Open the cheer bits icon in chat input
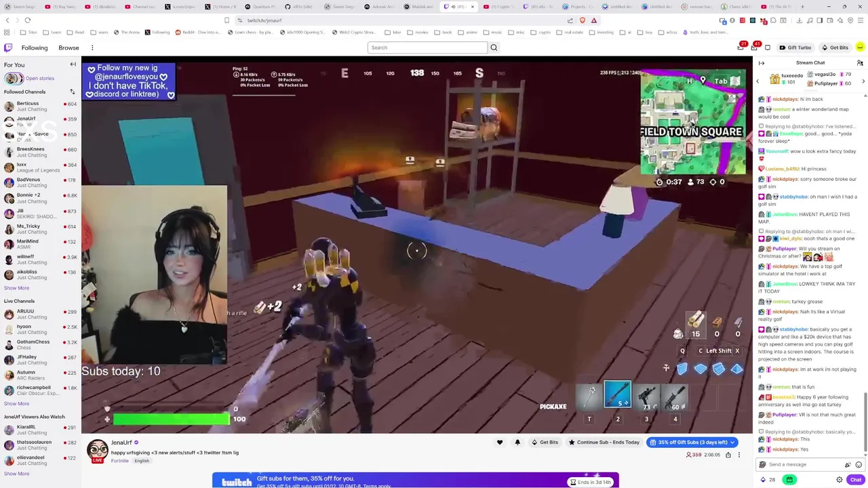 pyautogui.click(x=848, y=464)
